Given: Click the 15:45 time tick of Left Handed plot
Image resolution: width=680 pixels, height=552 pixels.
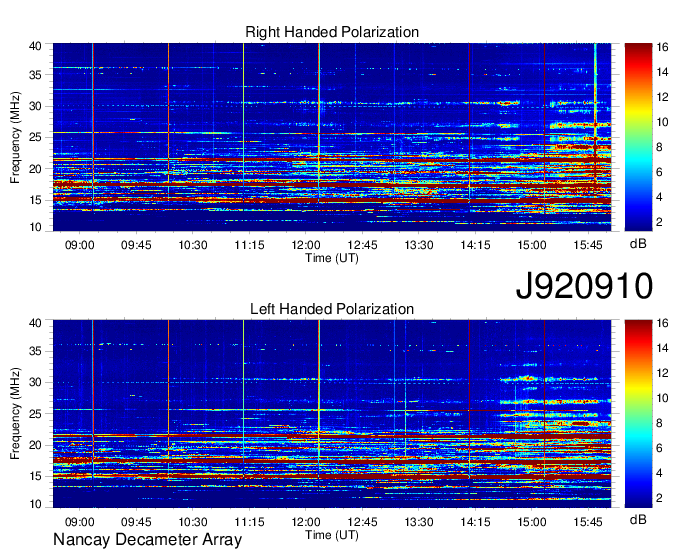Looking at the screenshot, I should (588, 522).
